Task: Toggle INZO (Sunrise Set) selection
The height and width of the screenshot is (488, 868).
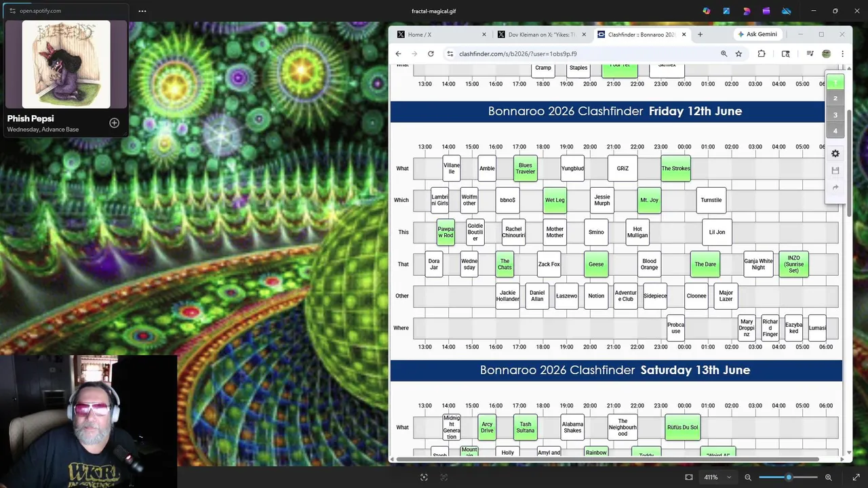Action: click(x=793, y=264)
